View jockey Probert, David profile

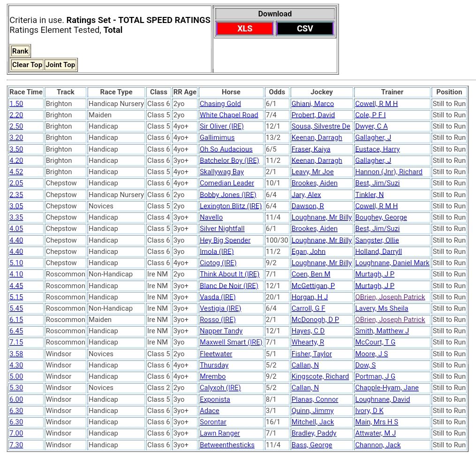tap(313, 115)
